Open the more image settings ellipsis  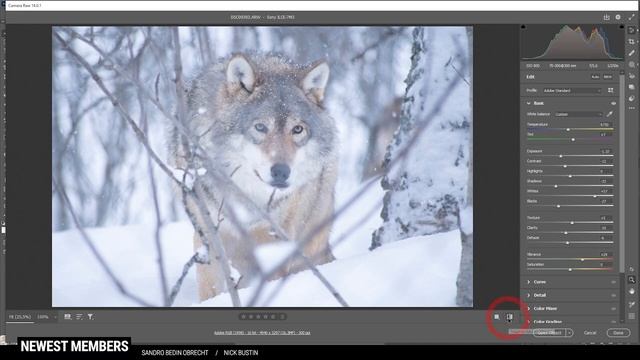pos(632,109)
